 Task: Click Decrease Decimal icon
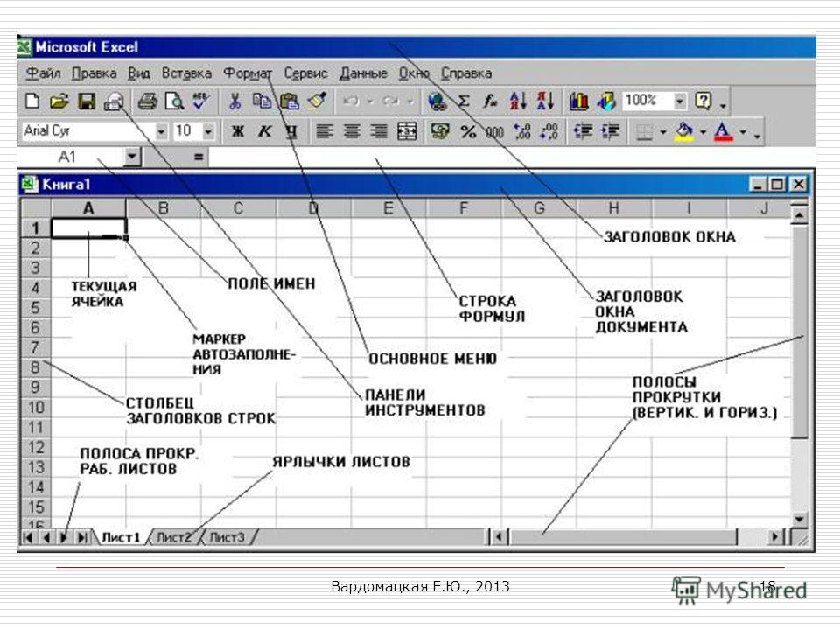(549, 131)
